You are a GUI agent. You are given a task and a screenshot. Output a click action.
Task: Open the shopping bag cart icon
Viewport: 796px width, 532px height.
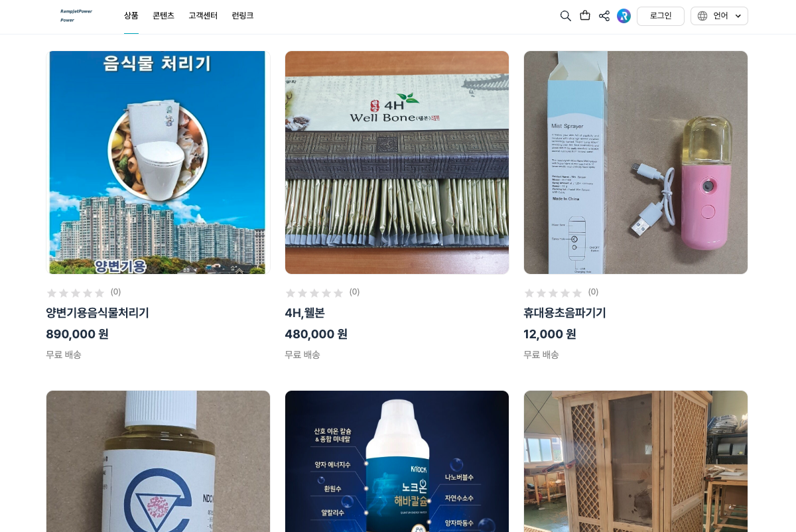[585, 15]
